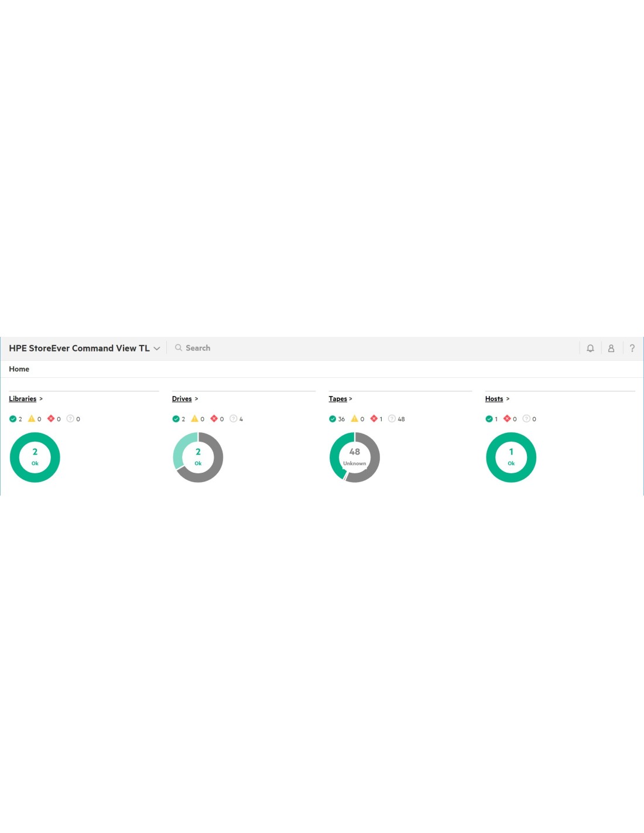
Task: Click the Tapes unknown status icon
Action: [392, 419]
